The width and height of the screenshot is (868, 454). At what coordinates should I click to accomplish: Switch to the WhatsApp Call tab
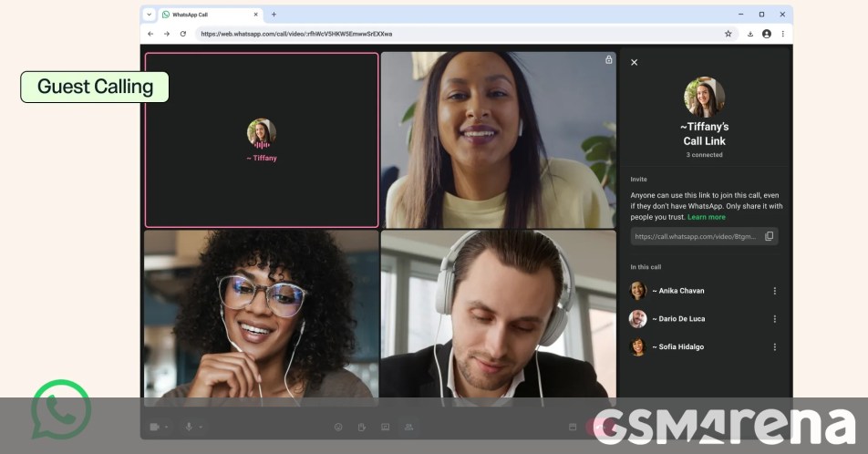[211, 15]
